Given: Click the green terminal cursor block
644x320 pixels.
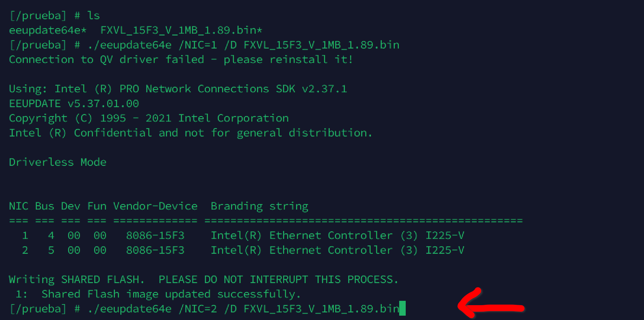Looking at the screenshot, I should click(x=402, y=308).
